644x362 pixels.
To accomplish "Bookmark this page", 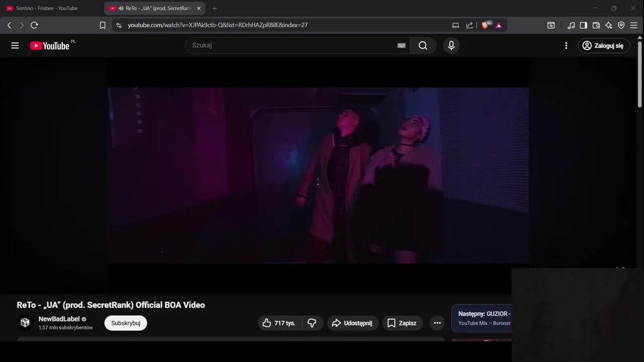I will click(x=103, y=25).
